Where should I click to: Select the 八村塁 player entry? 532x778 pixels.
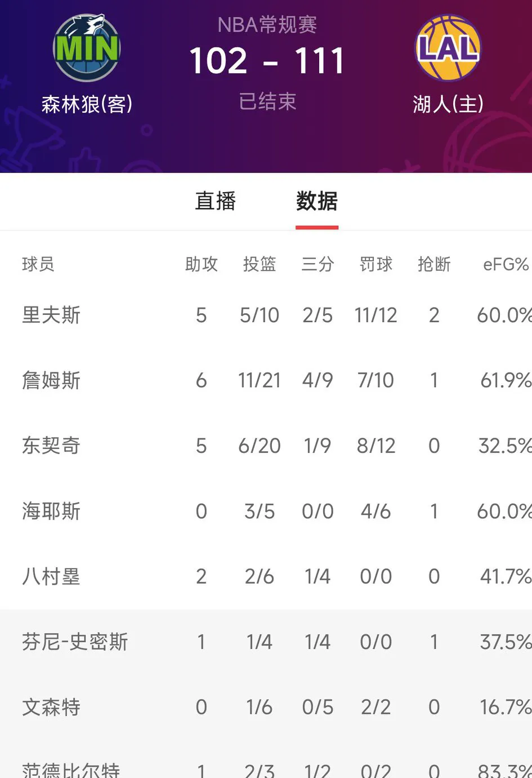tap(51, 576)
